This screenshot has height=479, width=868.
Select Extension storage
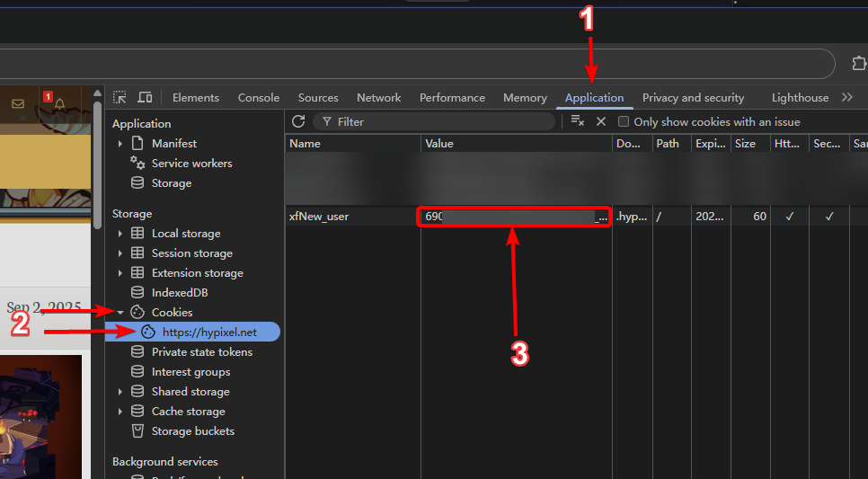198,273
